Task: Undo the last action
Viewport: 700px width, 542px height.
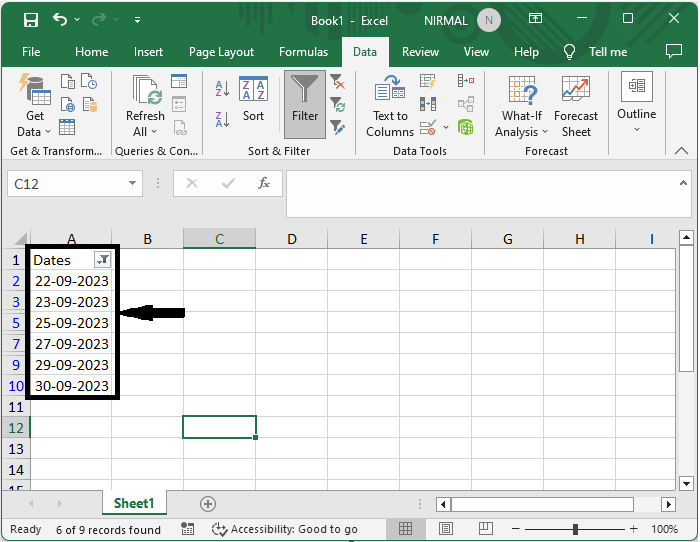Action: coord(60,20)
